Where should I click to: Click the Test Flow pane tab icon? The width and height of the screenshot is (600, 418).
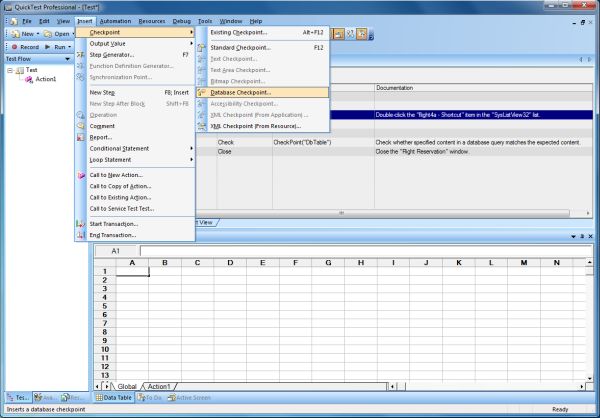(10, 398)
